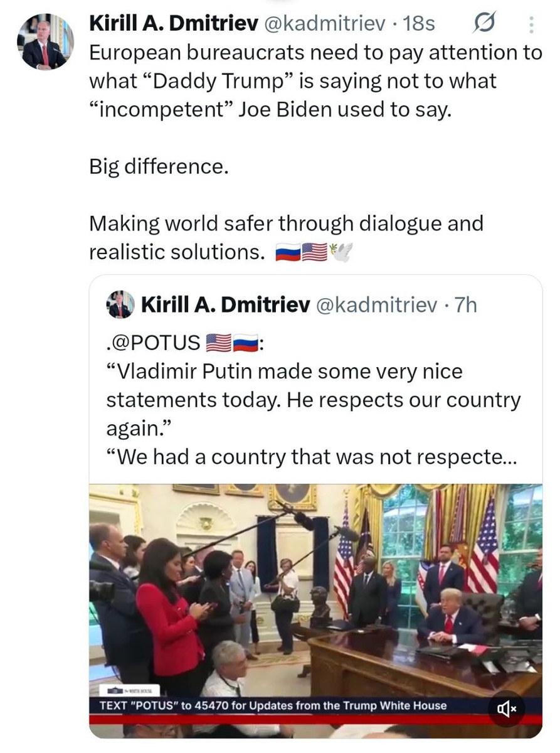
Task: Open the three-dot tweet options menu
Action: pos(531,24)
